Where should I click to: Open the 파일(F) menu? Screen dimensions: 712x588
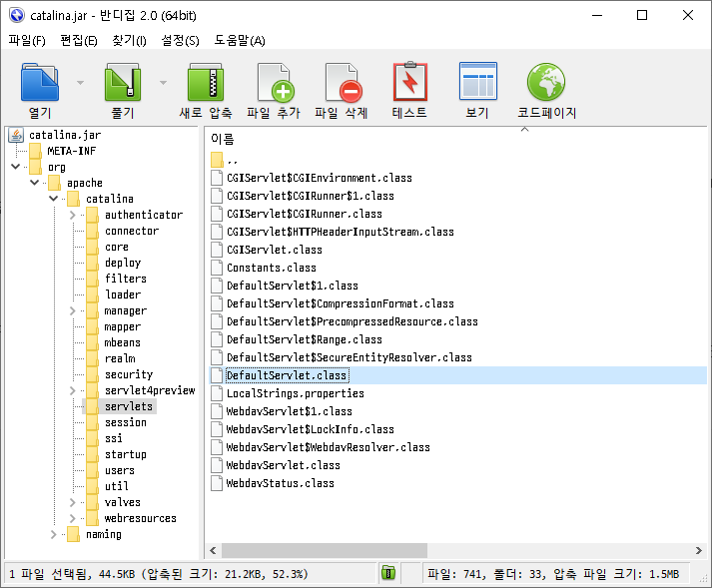[x=27, y=41]
